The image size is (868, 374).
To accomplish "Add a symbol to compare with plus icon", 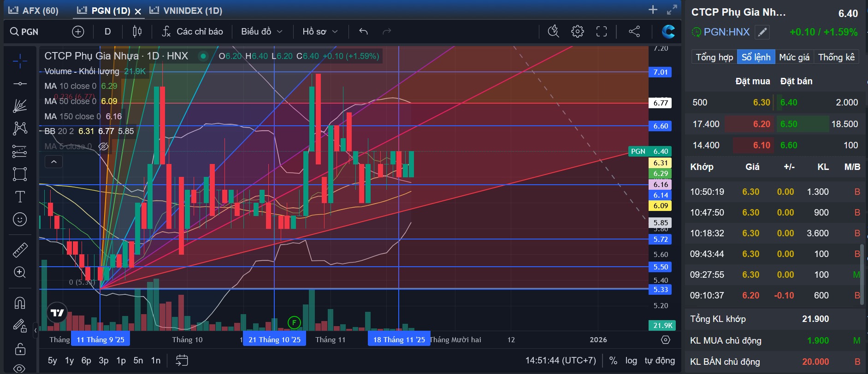I will click(x=78, y=32).
